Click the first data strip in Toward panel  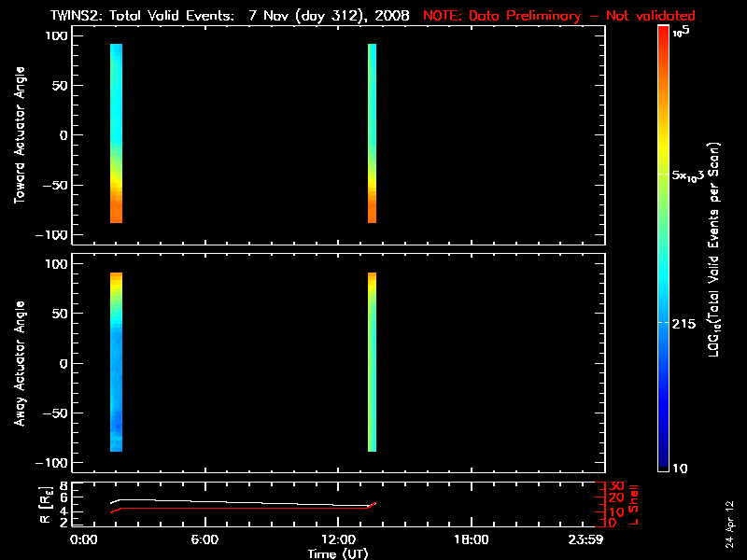pos(117,133)
